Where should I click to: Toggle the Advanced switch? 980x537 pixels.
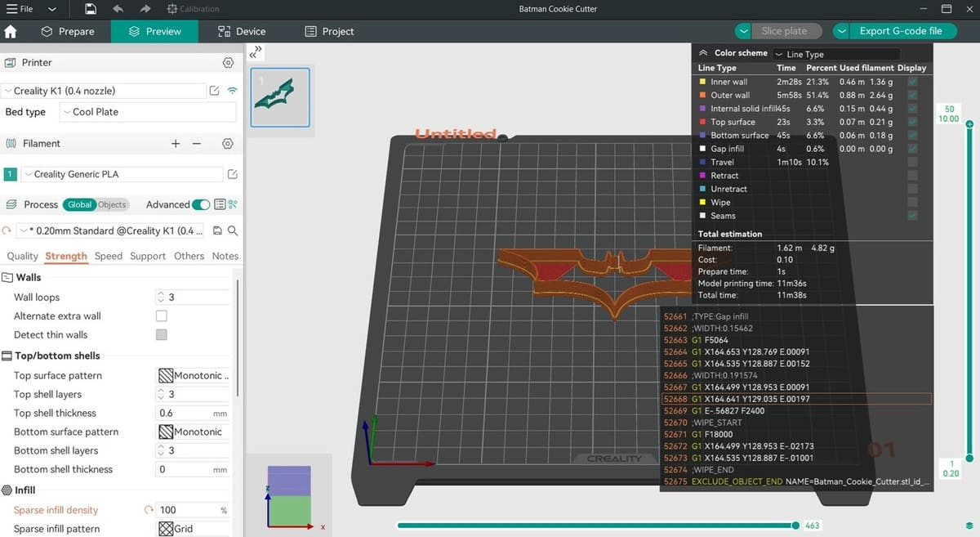[201, 204]
